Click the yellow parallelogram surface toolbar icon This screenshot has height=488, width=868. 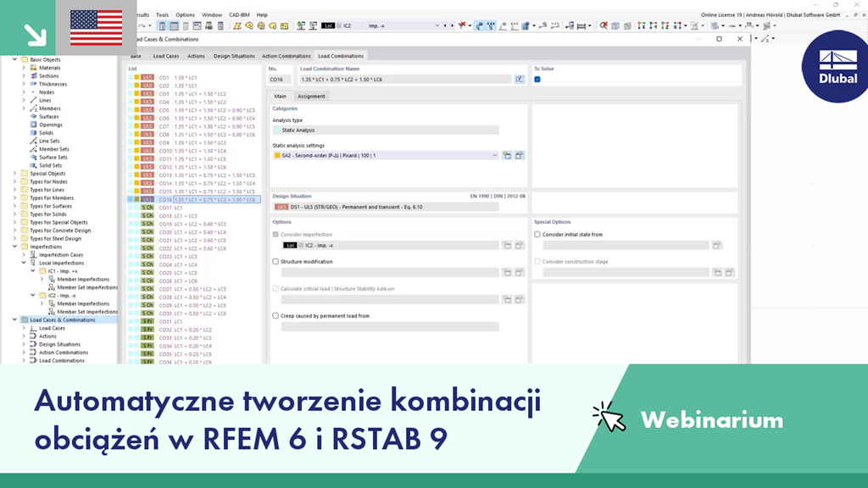pyautogui.click(x=237, y=26)
